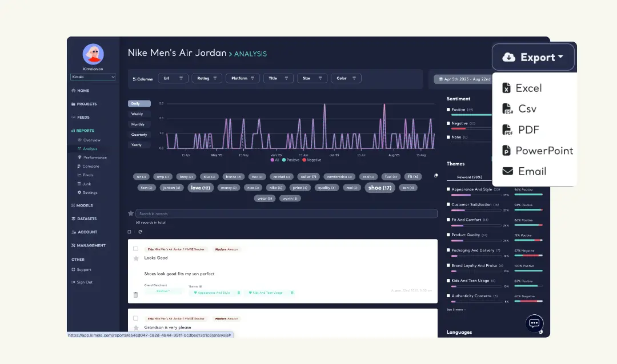Check the Appearance And Style theme box

coord(448,189)
